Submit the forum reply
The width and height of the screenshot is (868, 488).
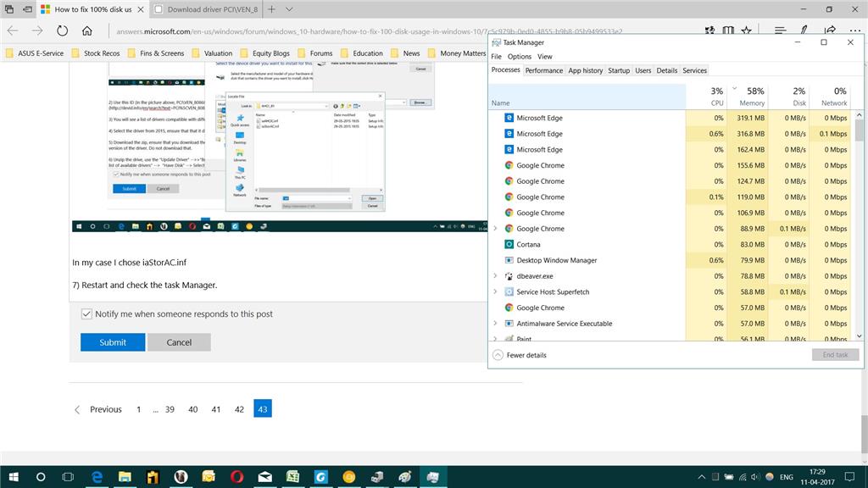pos(113,342)
